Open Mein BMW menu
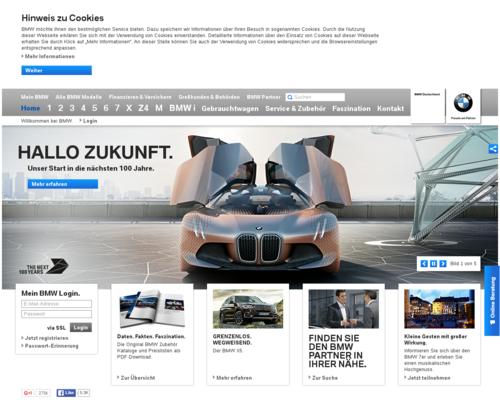This screenshot has width=500, height=400. (35, 97)
